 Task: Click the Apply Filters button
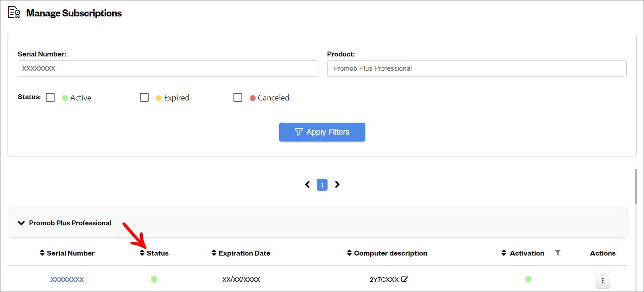pyautogui.click(x=322, y=132)
